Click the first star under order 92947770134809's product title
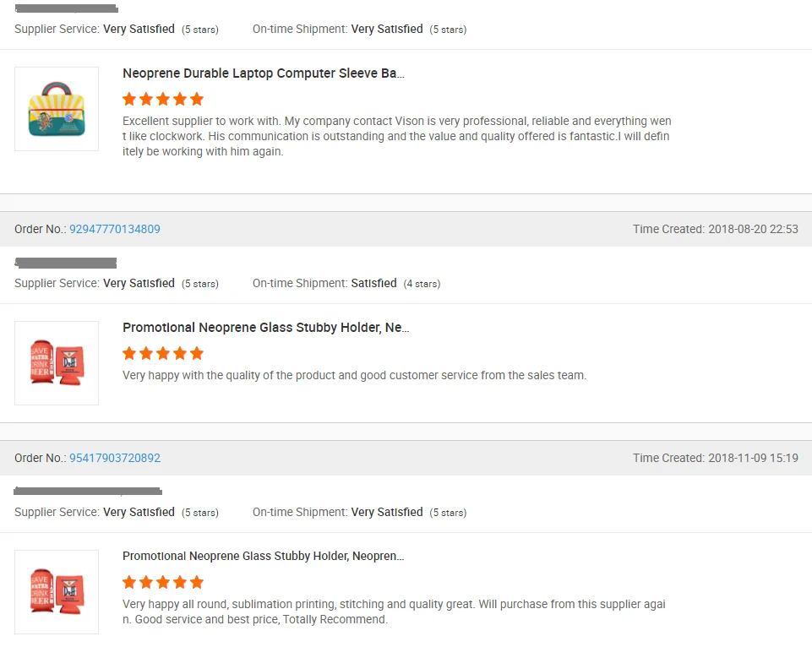This screenshot has width=812, height=647. (129, 353)
